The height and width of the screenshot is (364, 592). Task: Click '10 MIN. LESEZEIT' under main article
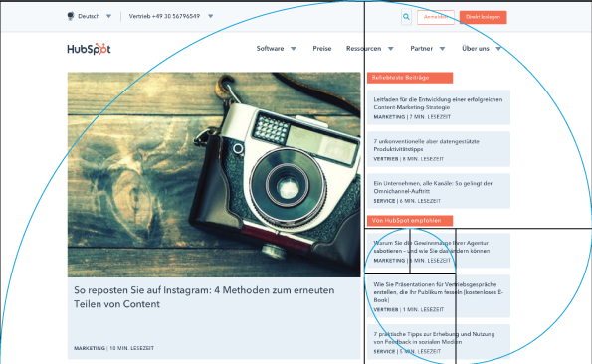pyautogui.click(x=131, y=348)
